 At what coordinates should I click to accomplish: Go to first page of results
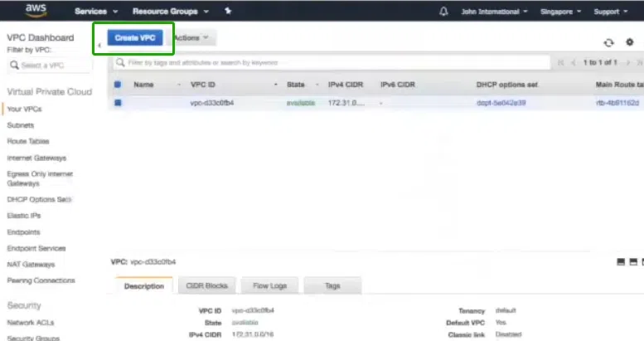560,62
